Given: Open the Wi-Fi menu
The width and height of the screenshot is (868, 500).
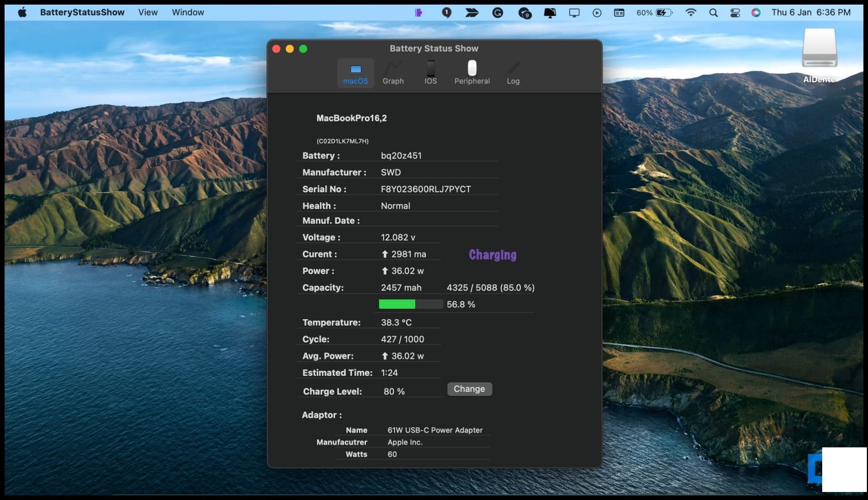Looking at the screenshot, I should pyautogui.click(x=691, y=12).
